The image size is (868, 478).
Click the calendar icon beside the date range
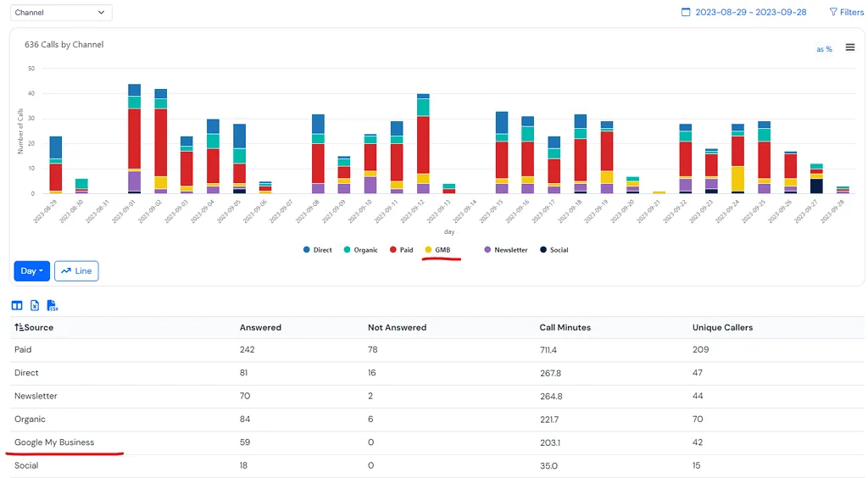click(x=686, y=12)
